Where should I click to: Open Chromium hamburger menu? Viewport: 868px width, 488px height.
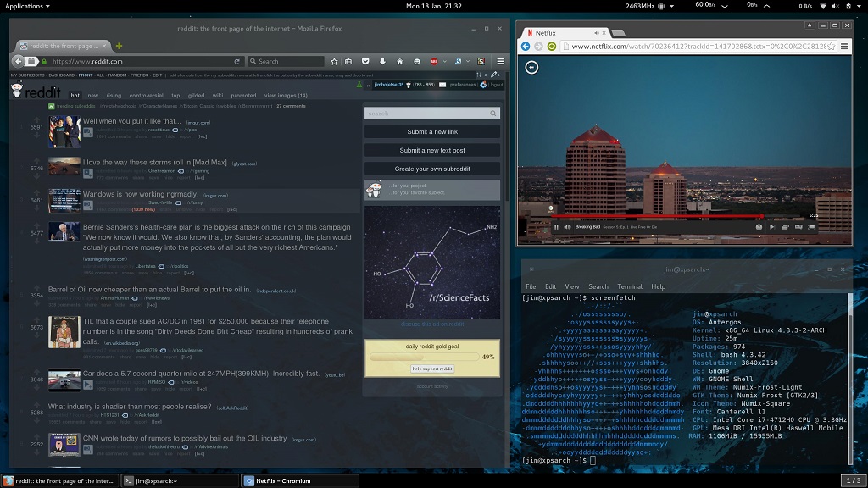[844, 47]
